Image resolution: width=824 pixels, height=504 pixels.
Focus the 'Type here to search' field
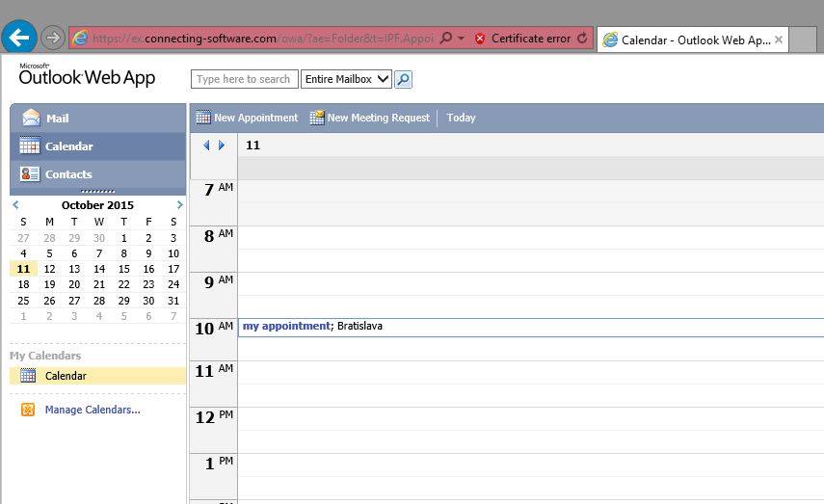coord(245,79)
